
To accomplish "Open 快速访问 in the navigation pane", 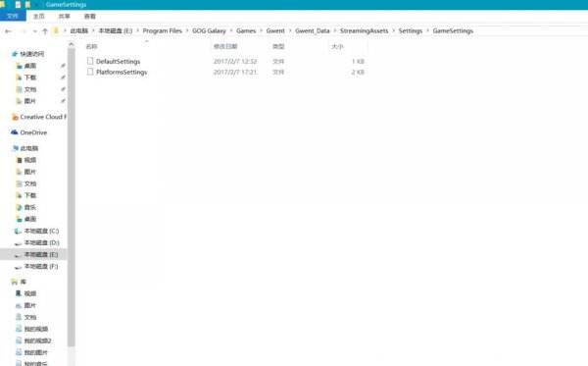I will tap(32, 54).
